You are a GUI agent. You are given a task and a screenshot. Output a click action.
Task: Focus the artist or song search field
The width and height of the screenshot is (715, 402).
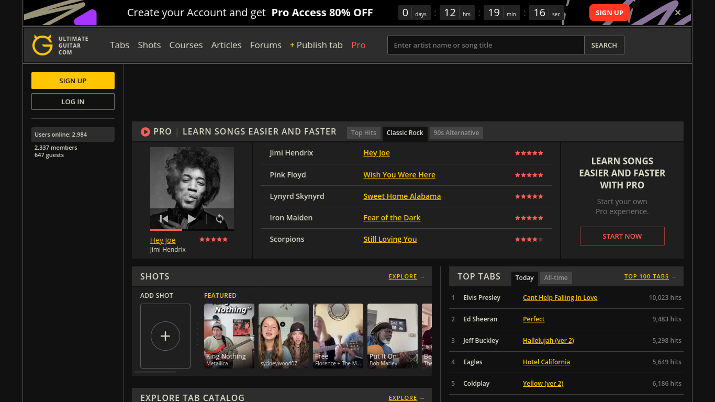(486, 45)
